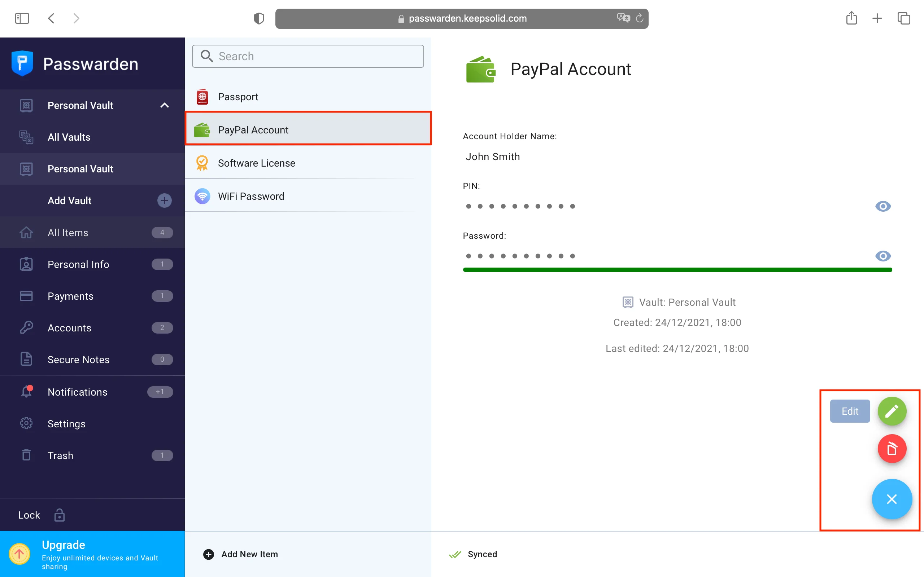Screen dimensions: 924x577
Task: Click the green pencil Edit icon
Action: (x=892, y=411)
